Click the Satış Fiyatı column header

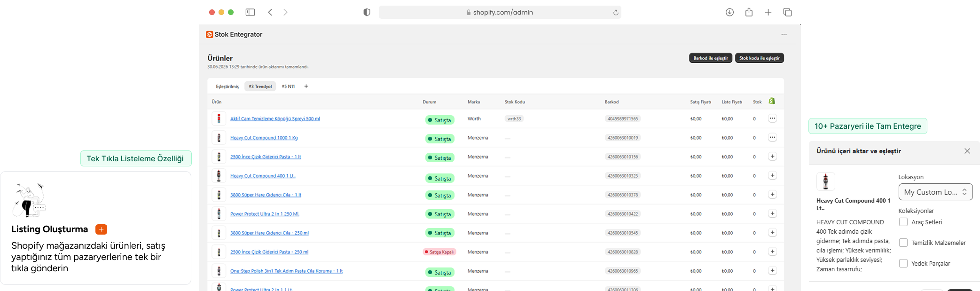coord(700,102)
